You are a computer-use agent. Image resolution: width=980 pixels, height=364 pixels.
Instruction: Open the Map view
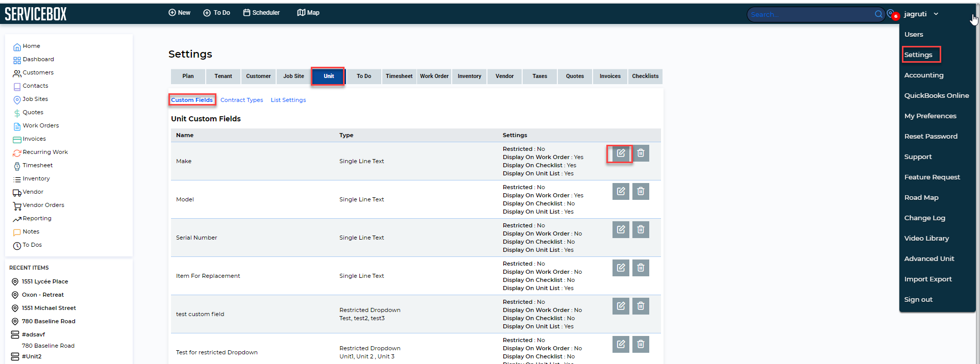click(x=308, y=13)
